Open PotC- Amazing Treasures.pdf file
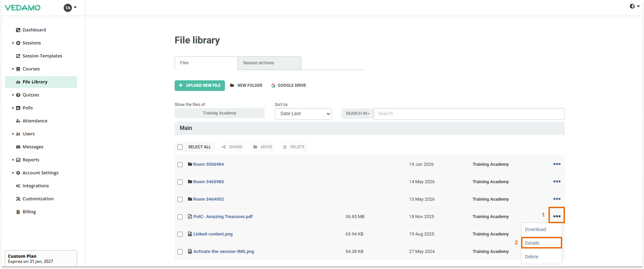 (x=223, y=217)
